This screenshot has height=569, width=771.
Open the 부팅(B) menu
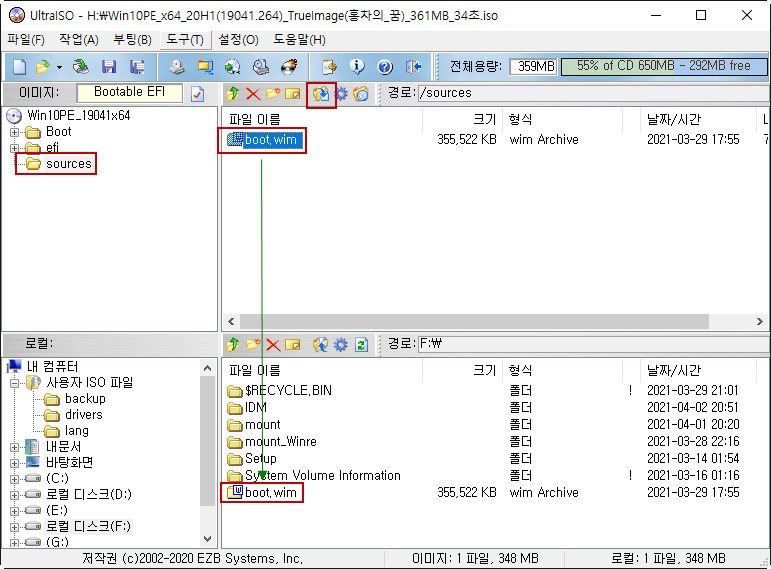[x=132, y=40]
